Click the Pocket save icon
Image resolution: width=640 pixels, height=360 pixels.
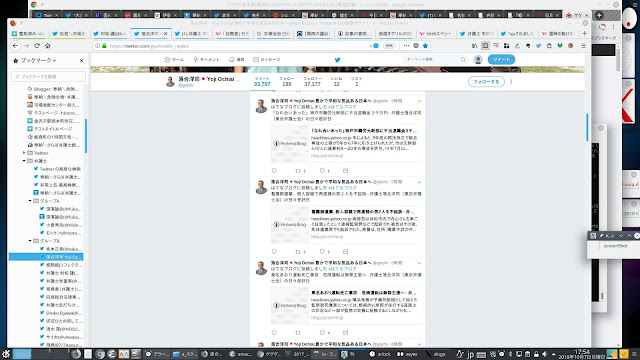(416, 46)
